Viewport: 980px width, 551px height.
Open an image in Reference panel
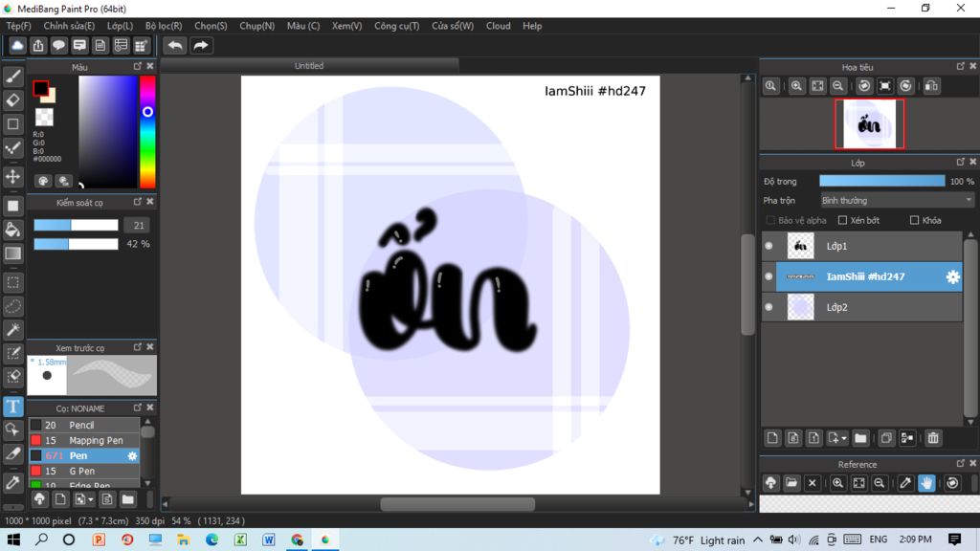(791, 483)
